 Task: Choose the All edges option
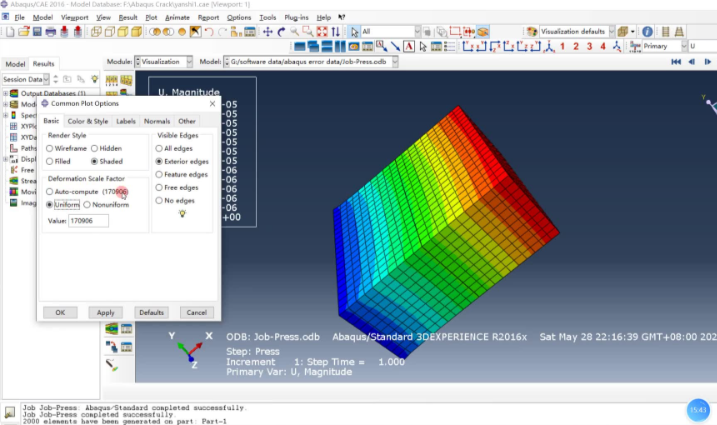pyautogui.click(x=159, y=148)
